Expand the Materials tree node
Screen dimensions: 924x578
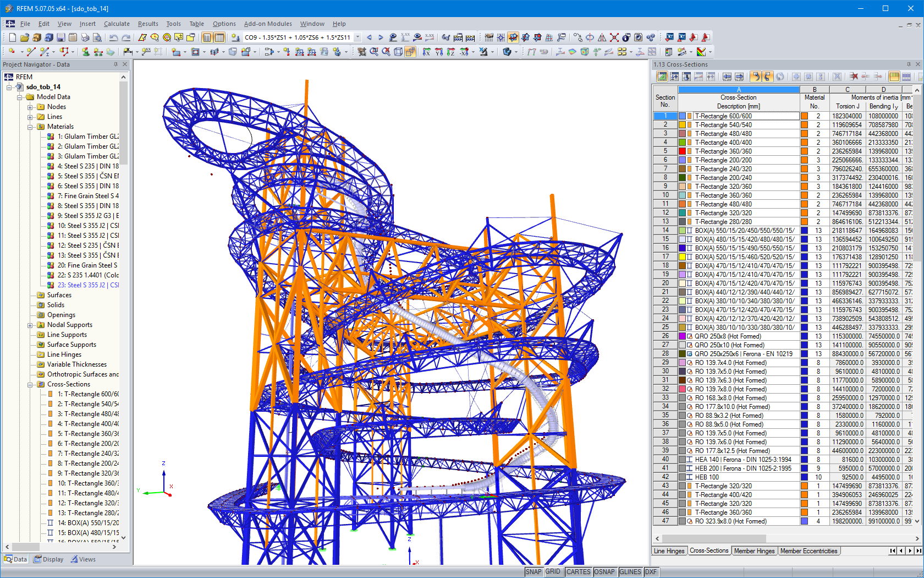click(x=31, y=126)
